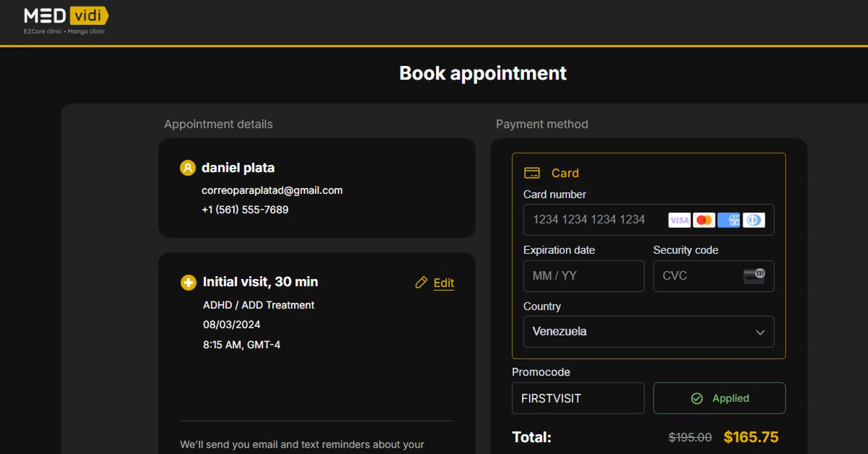Click the name daniel plata
Image resolution: width=868 pixels, height=454 pixels.
pyautogui.click(x=238, y=168)
